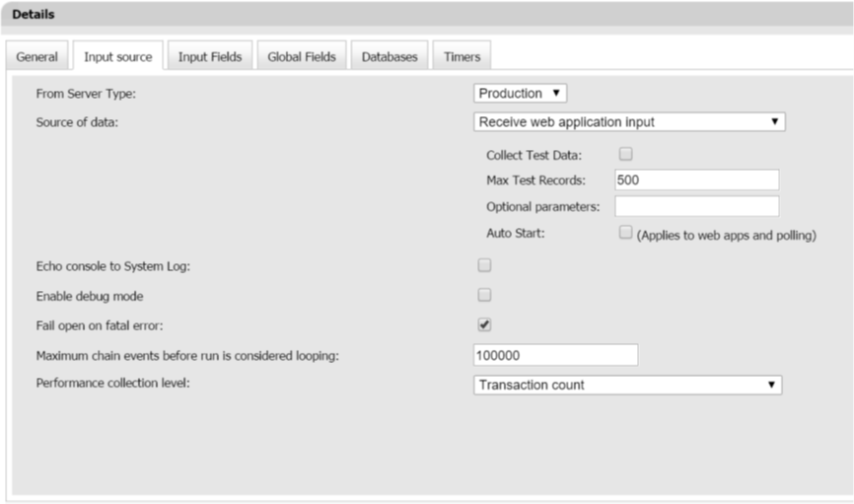Screen dimensions: 854x504
Task: Enable Echo console to System Log
Action: 484,265
